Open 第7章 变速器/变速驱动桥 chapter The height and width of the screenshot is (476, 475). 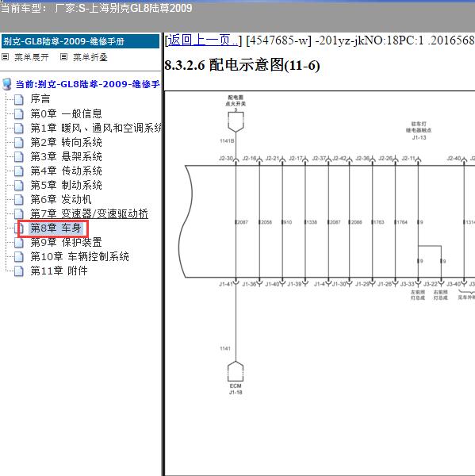(x=90, y=213)
